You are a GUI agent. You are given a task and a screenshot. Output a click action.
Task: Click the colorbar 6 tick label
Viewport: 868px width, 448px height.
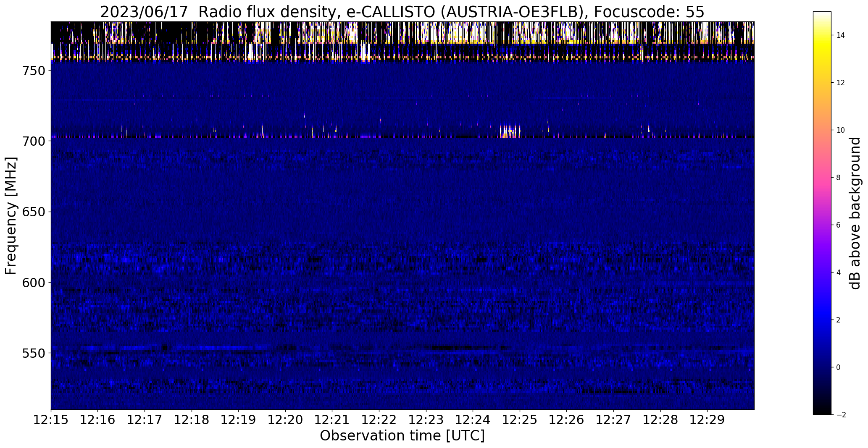coord(839,225)
